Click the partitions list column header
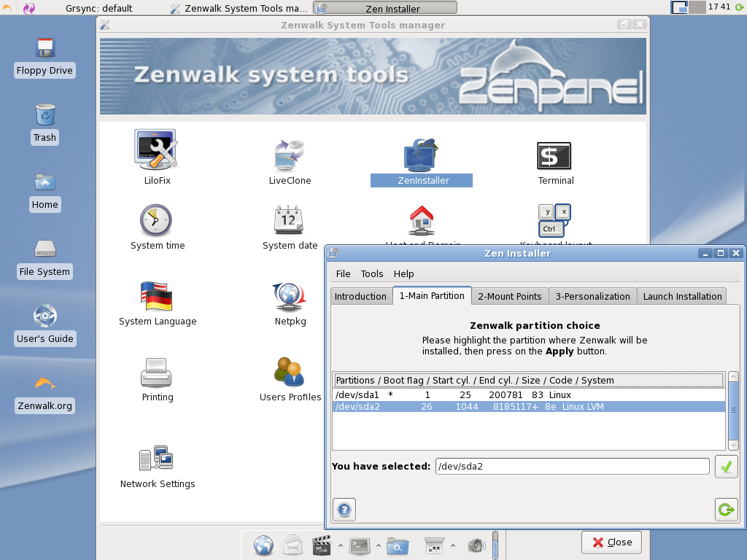The height and width of the screenshot is (560, 747). point(529,380)
